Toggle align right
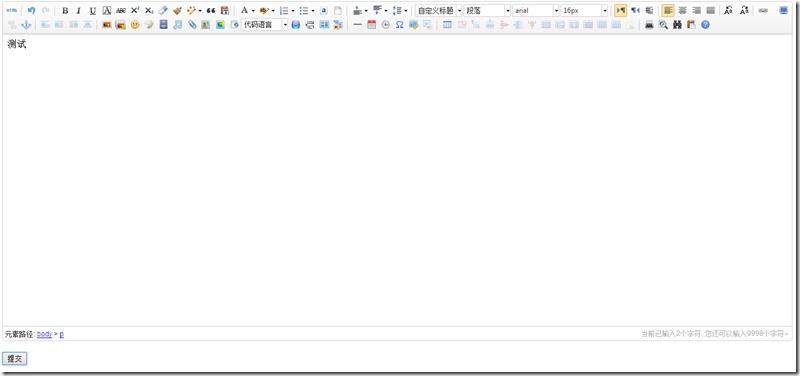Viewport: 800px width, 376px height. 696,10
